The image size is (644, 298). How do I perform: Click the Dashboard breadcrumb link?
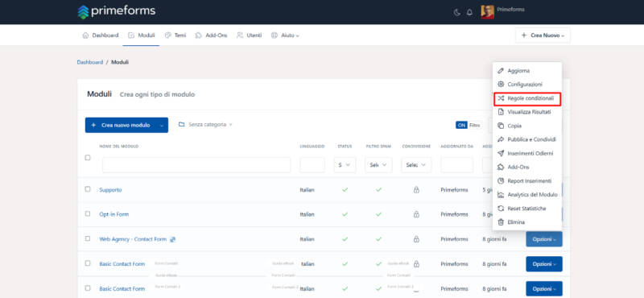90,62
